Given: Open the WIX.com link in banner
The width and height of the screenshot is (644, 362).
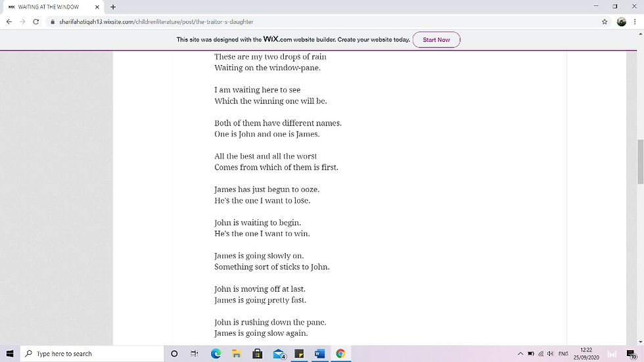Looking at the screenshot, I should click(x=277, y=39).
